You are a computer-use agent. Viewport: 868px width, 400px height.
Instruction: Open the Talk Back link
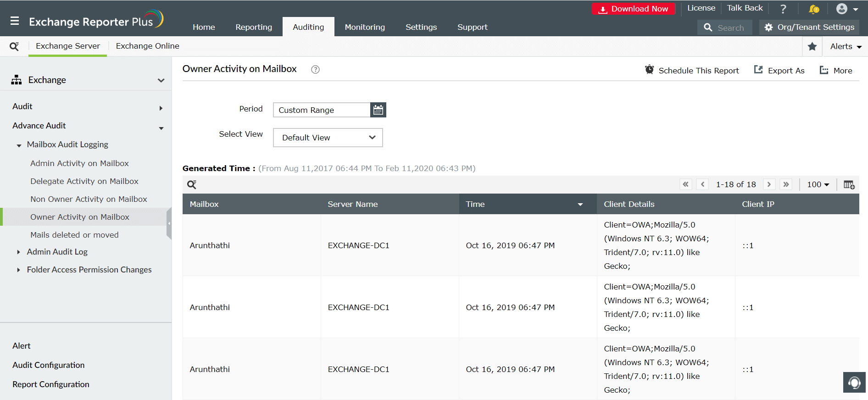pos(745,8)
